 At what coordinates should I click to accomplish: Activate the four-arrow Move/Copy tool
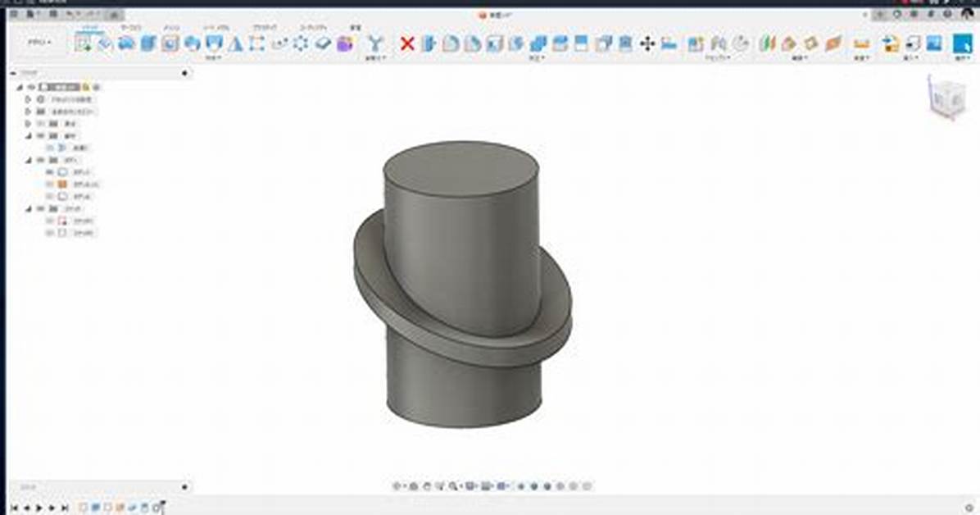pyautogui.click(x=647, y=43)
